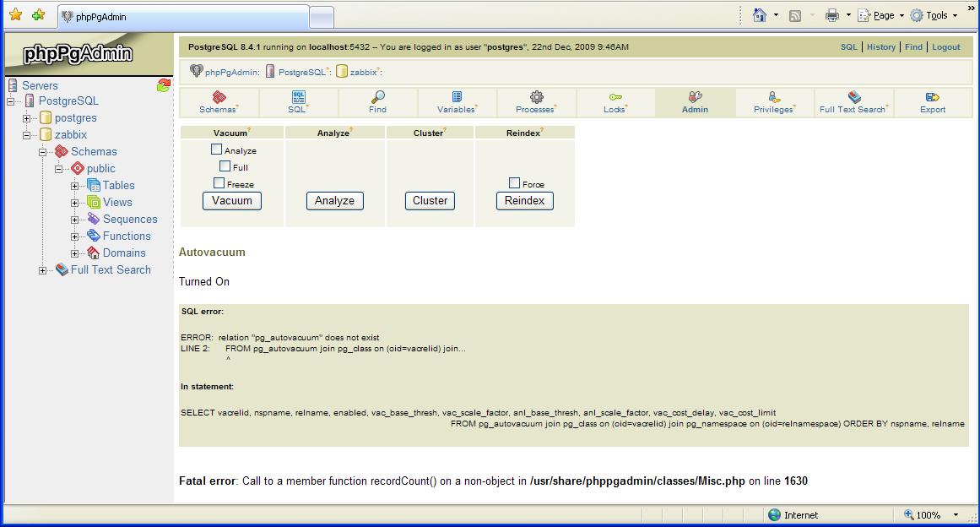Click the Export icon

click(933, 97)
